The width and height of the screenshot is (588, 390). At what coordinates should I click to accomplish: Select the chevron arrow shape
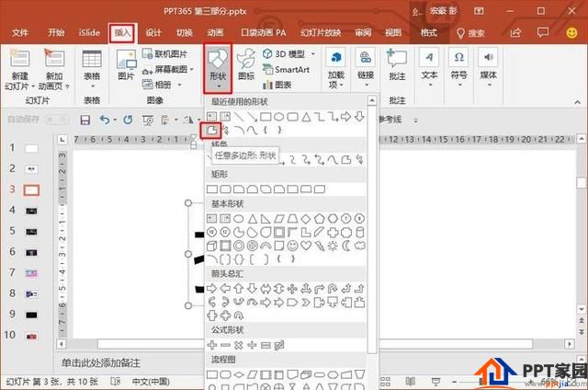pos(306,303)
